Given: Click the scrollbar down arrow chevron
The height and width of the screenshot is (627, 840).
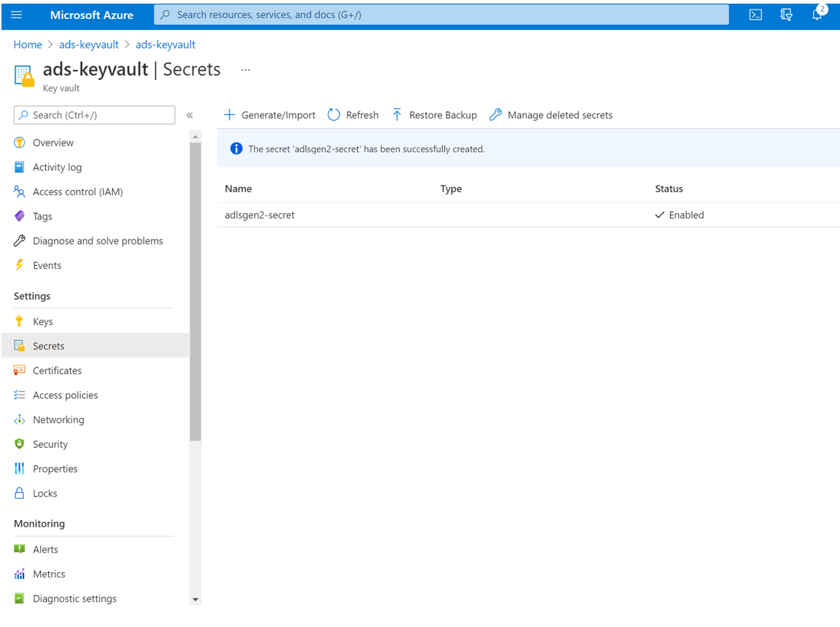Looking at the screenshot, I should point(195,600).
